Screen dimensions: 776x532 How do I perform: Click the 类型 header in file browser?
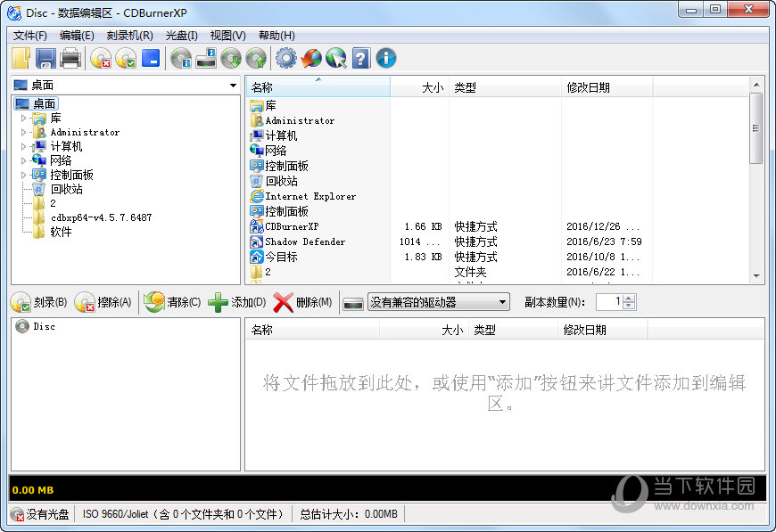505,87
